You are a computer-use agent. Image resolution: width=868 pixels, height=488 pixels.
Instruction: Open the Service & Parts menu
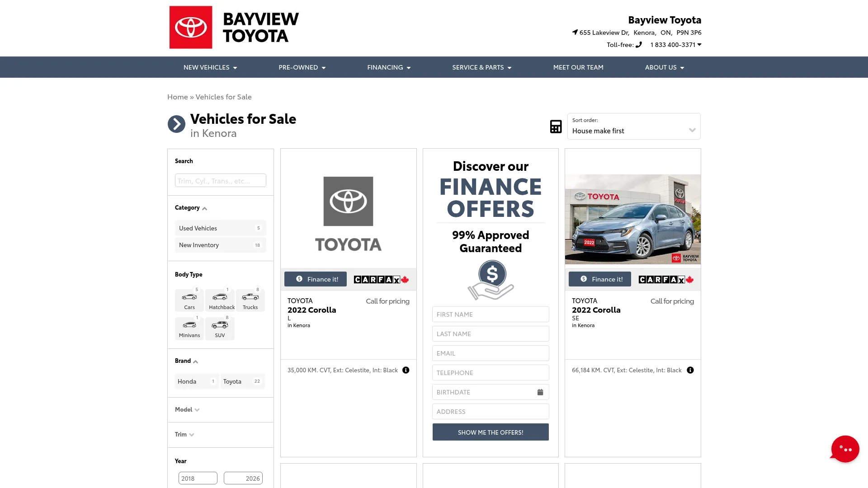tap(482, 67)
